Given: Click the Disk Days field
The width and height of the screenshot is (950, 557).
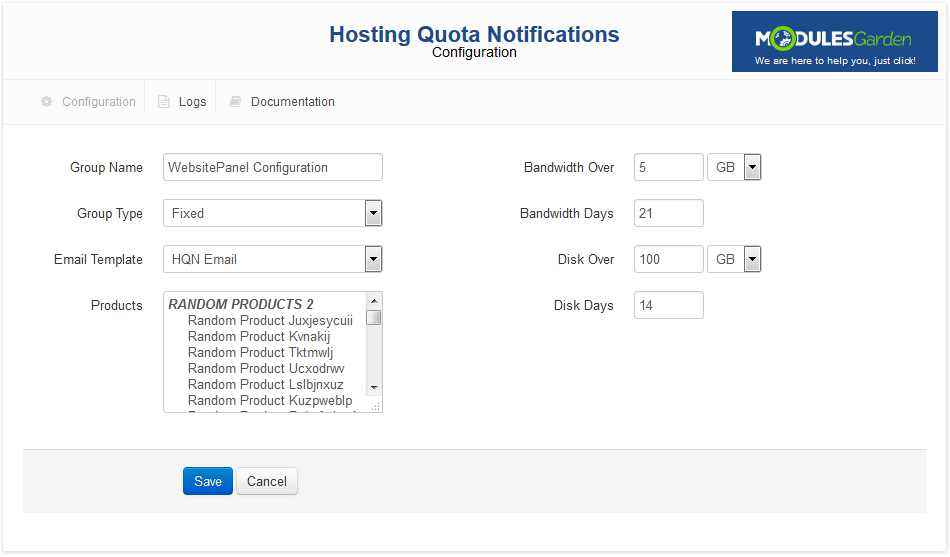Looking at the screenshot, I should [x=669, y=305].
